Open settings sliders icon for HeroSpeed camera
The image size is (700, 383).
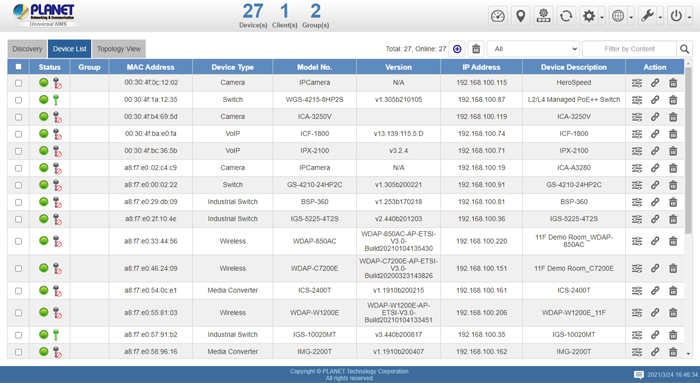(x=637, y=83)
